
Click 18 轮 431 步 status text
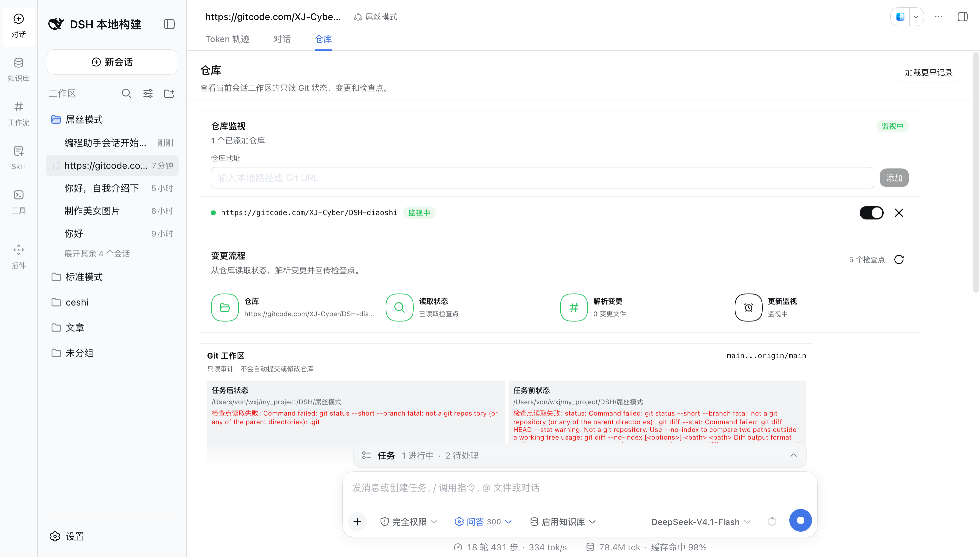click(492, 547)
